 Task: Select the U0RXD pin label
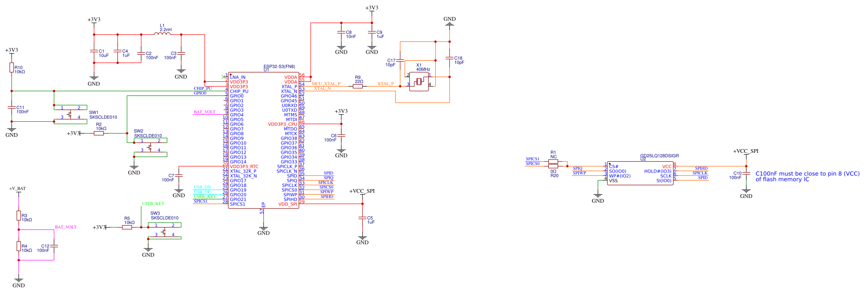[290, 105]
